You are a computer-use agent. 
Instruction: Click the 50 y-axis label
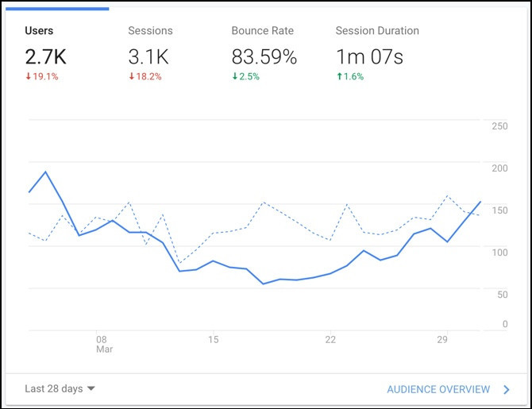503,295
